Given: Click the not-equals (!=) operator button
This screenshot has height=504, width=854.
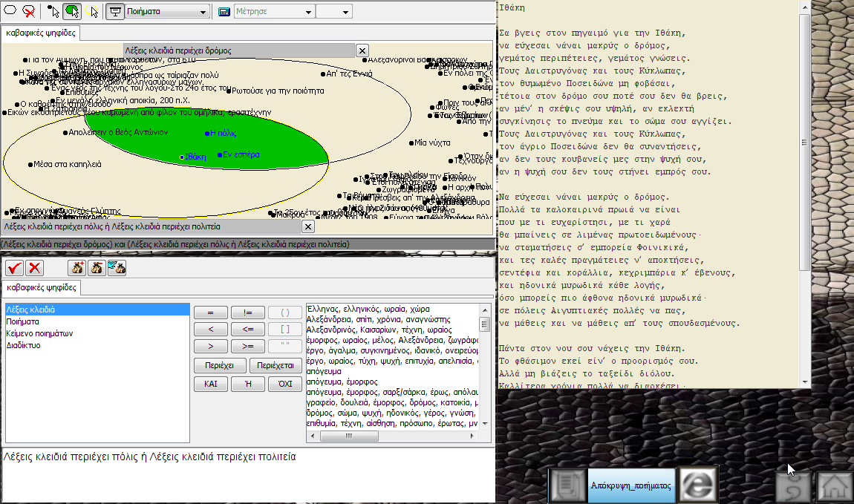Looking at the screenshot, I should (x=248, y=313).
